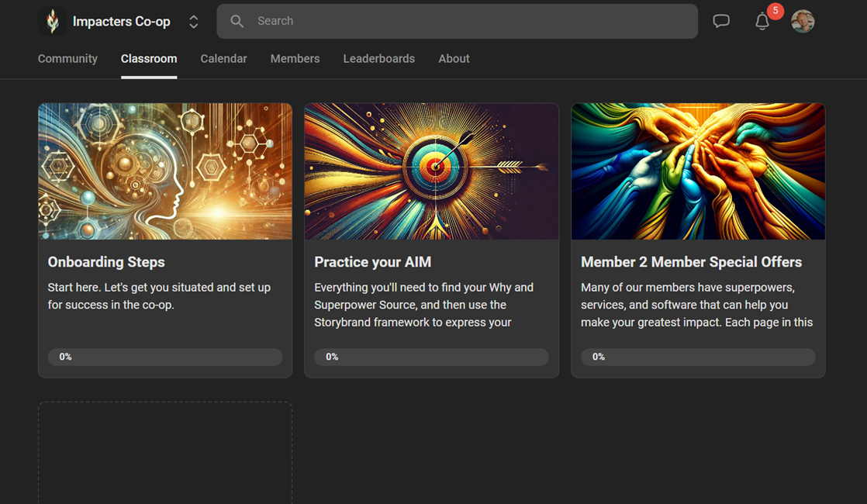Open the chat messages icon
Image resolution: width=867 pixels, height=504 pixels.
(721, 22)
